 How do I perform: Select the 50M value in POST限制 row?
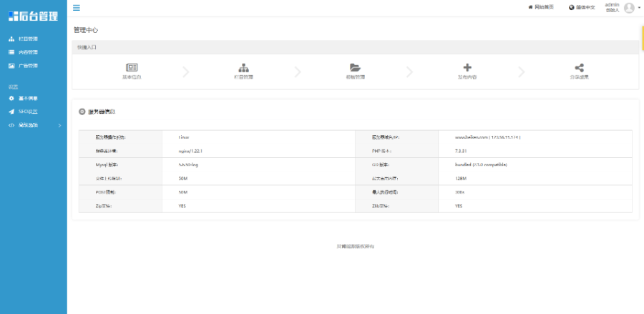(x=183, y=192)
